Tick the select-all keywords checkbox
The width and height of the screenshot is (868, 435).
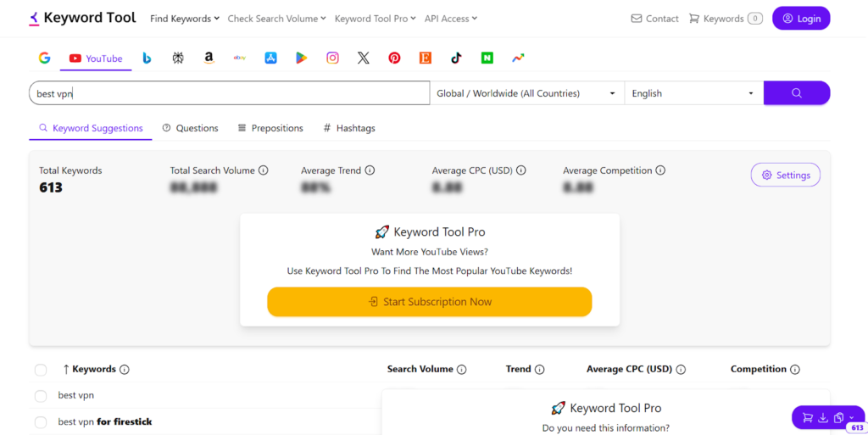coord(41,370)
